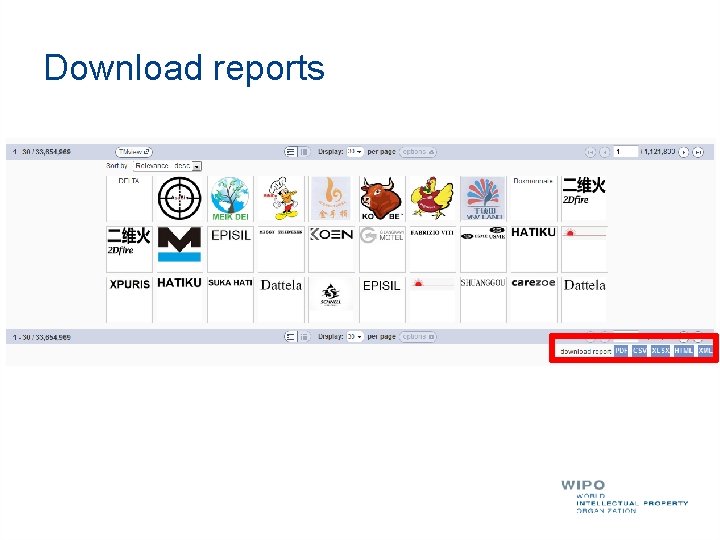This screenshot has height=540, width=720.
Task: Open the MEIK DEI tree logo thumbnail
Action: click(x=230, y=199)
